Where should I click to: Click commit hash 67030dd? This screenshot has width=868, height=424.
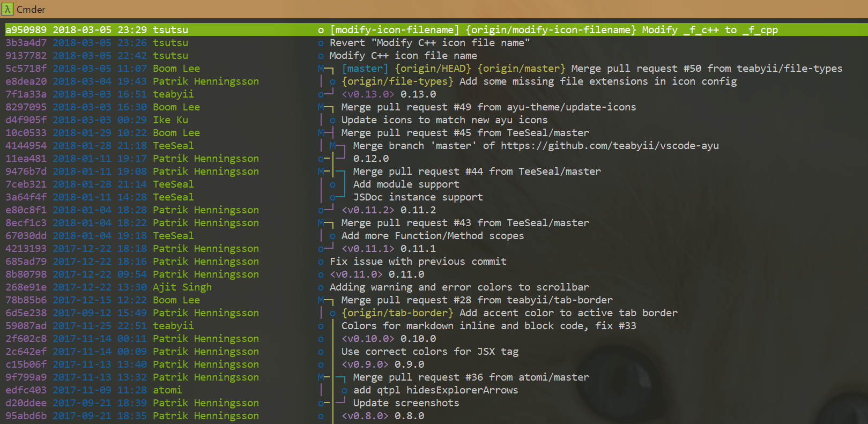point(26,236)
